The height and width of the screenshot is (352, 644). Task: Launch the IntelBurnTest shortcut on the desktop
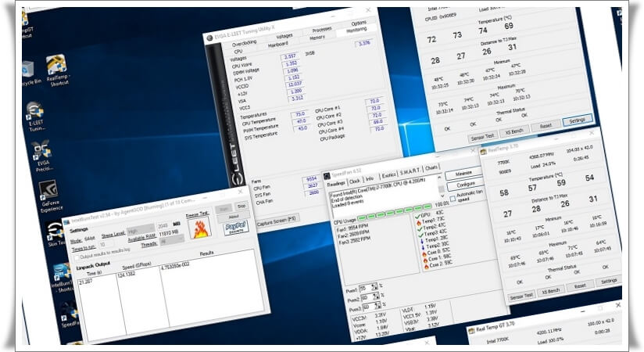click(x=62, y=278)
